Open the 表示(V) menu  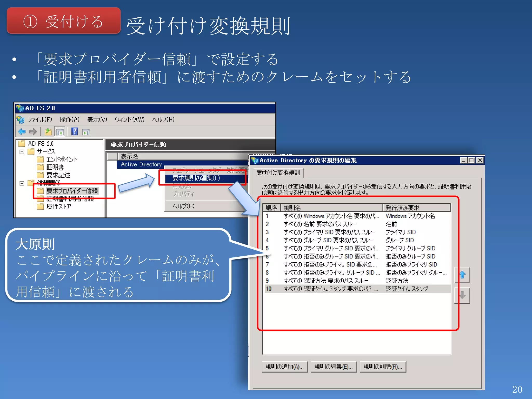pyautogui.click(x=97, y=119)
